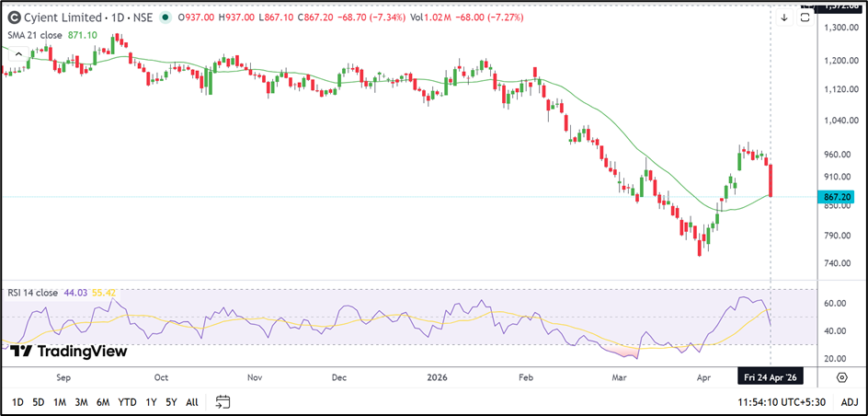Choose the YTD range
Image resolution: width=868 pixels, height=416 pixels.
(128, 402)
